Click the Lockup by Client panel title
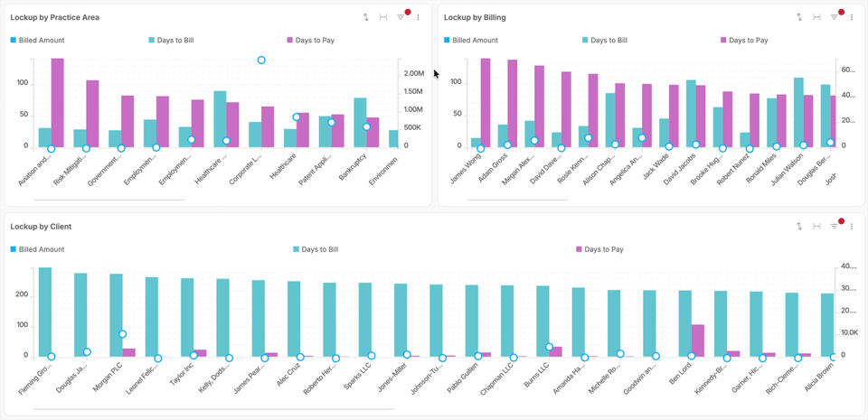 click(41, 227)
